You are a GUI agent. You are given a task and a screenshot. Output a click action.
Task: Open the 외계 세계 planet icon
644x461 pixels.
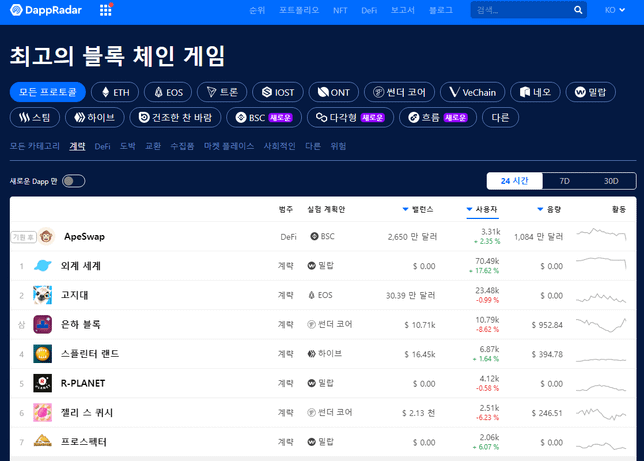(42, 266)
